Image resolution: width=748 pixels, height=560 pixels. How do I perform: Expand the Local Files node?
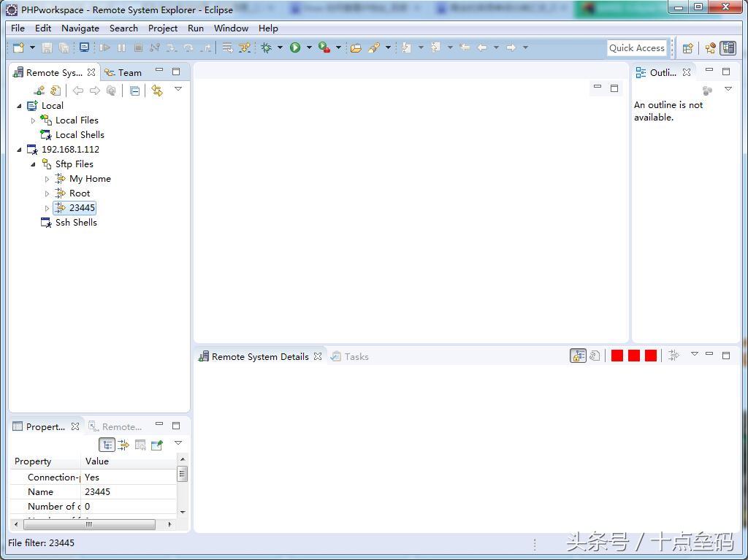point(33,120)
